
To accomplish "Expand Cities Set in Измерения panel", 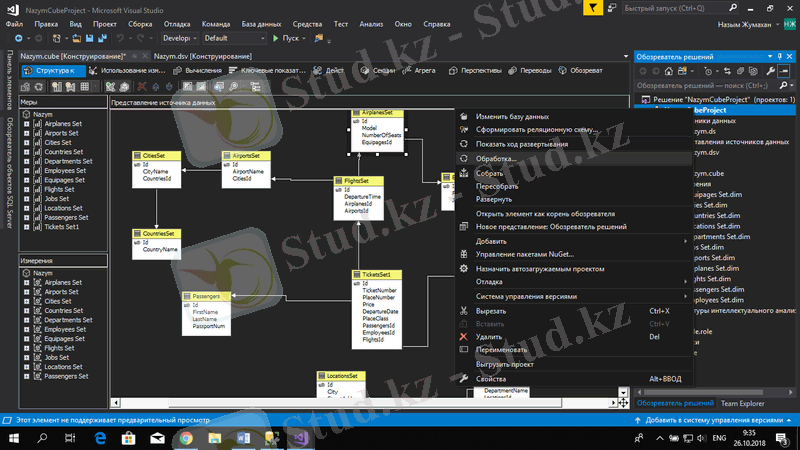I will (x=27, y=301).
